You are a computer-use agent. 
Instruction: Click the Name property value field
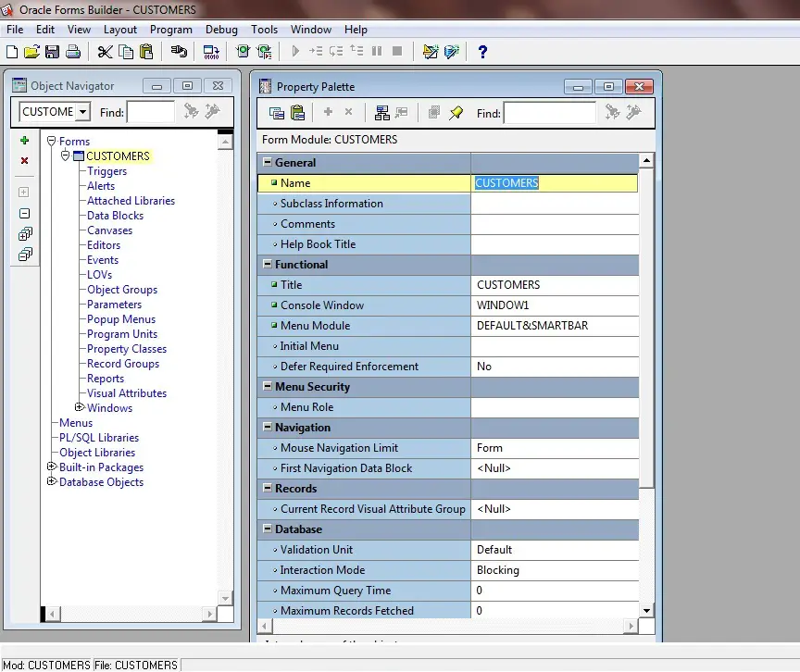tap(555, 183)
